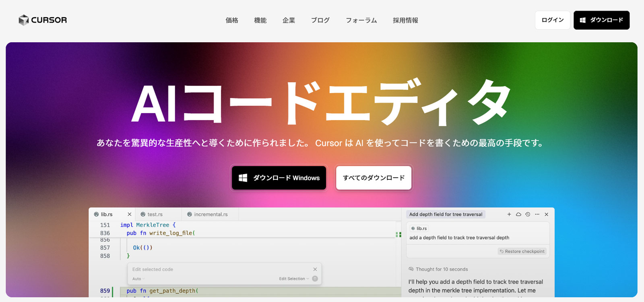The height and width of the screenshot is (302, 644).
Task: Close the chat panel with X
Action: (547, 214)
